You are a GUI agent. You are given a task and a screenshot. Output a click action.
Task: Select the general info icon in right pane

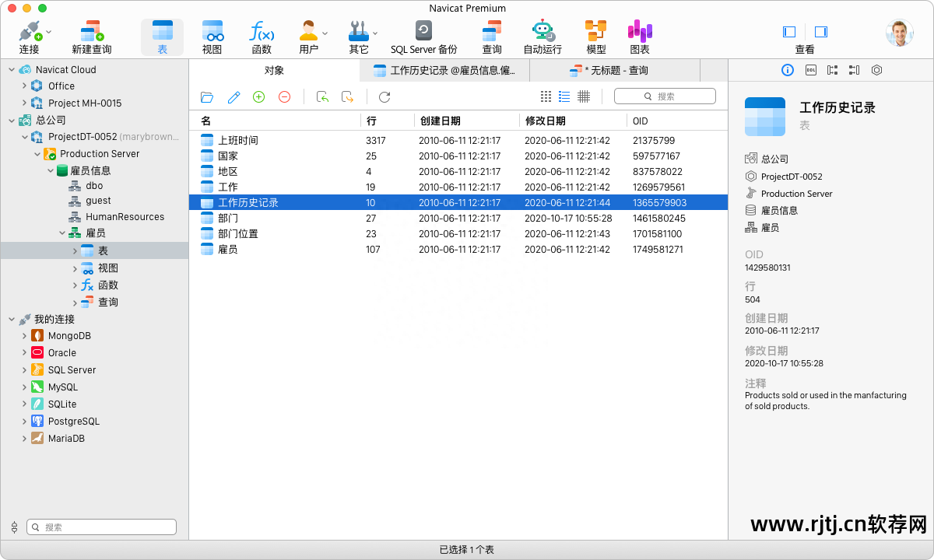[x=788, y=70]
